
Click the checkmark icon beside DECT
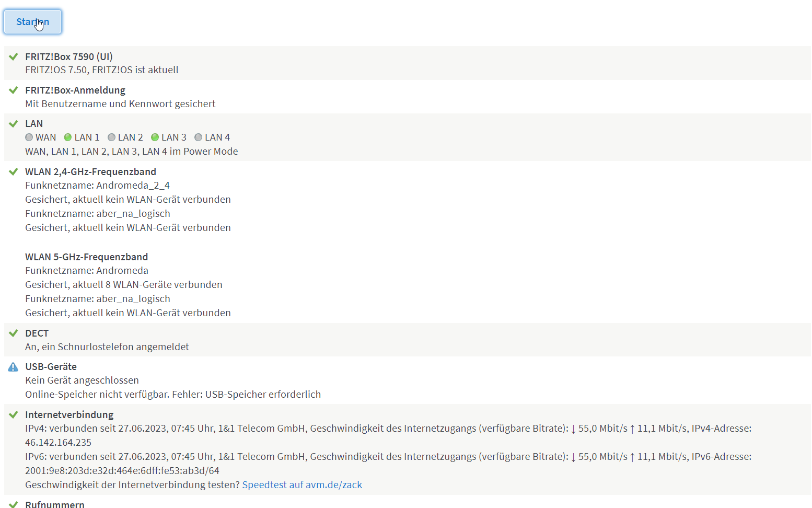[14, 333]
